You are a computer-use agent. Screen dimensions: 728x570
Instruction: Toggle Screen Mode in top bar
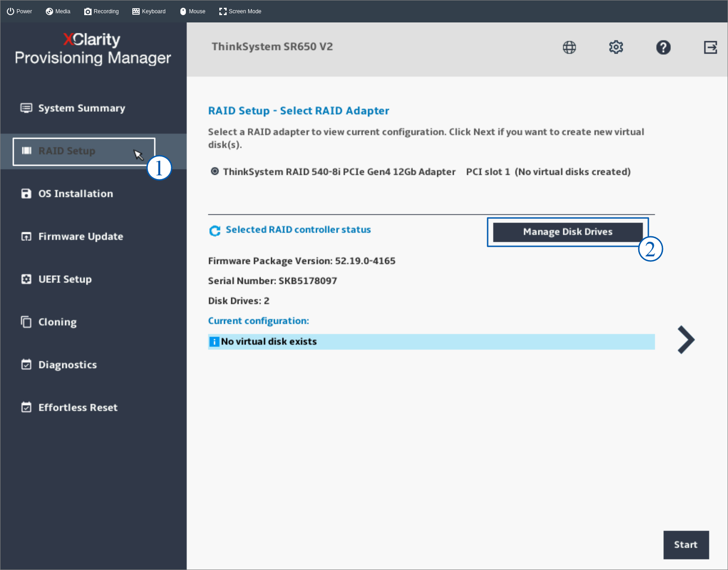click(240, 11)
